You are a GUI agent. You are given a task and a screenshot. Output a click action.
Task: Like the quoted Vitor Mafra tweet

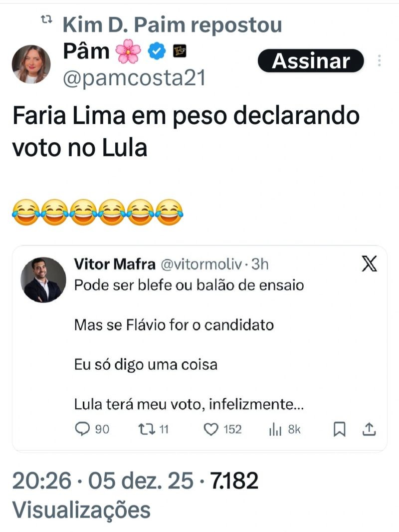tap(213, 429)
